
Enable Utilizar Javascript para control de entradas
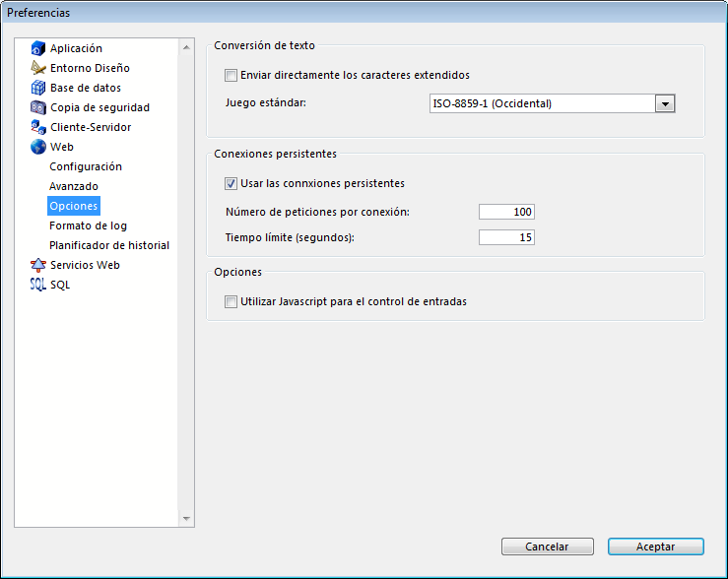click(232, 302)
